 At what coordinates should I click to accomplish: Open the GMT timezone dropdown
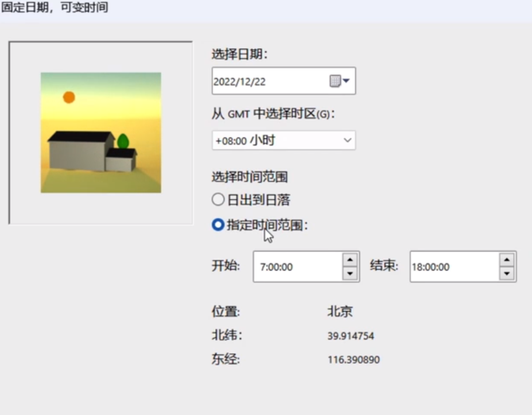(x=349, y=140)
